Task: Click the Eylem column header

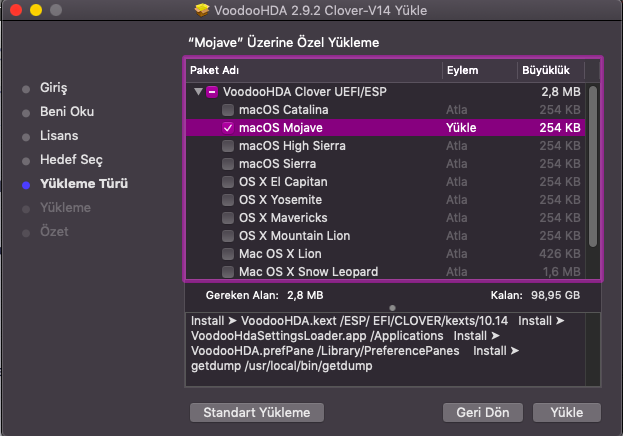Action: pos(477,71)
